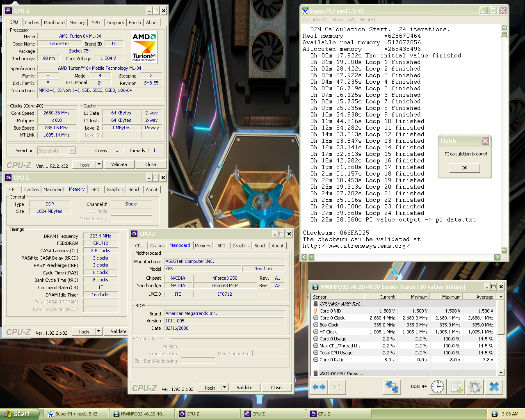Open Calculate(C) menu in Super PI

(315, 20)
